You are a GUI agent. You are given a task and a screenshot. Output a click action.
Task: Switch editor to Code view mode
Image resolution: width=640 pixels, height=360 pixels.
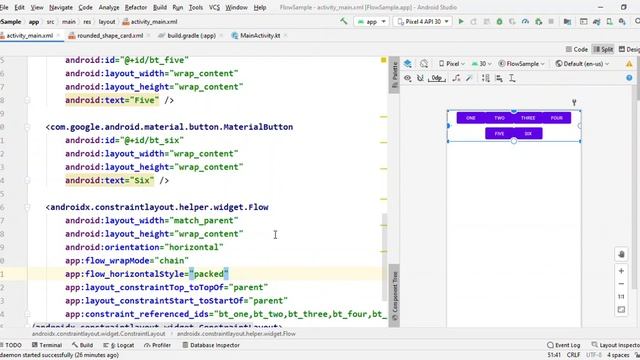(577, 49)
